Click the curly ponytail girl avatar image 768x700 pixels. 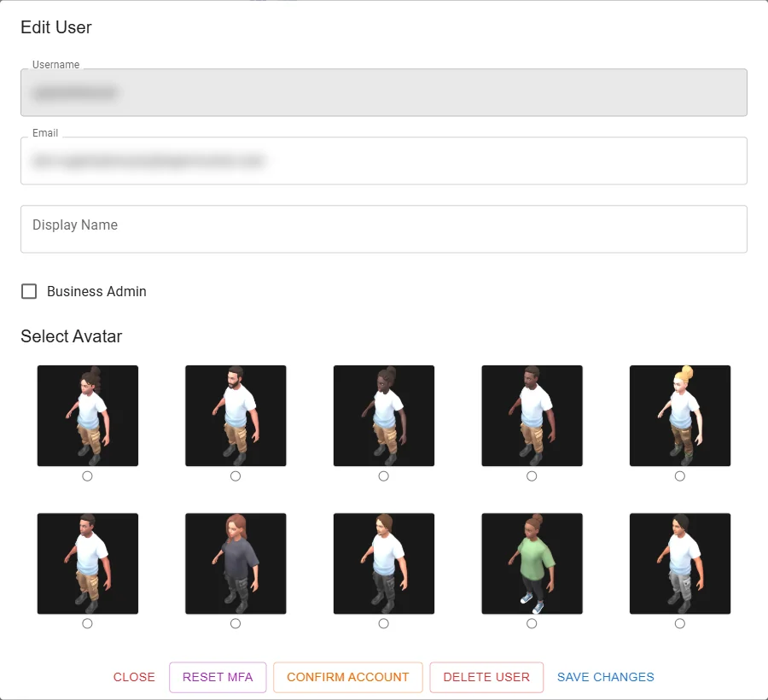88,416
